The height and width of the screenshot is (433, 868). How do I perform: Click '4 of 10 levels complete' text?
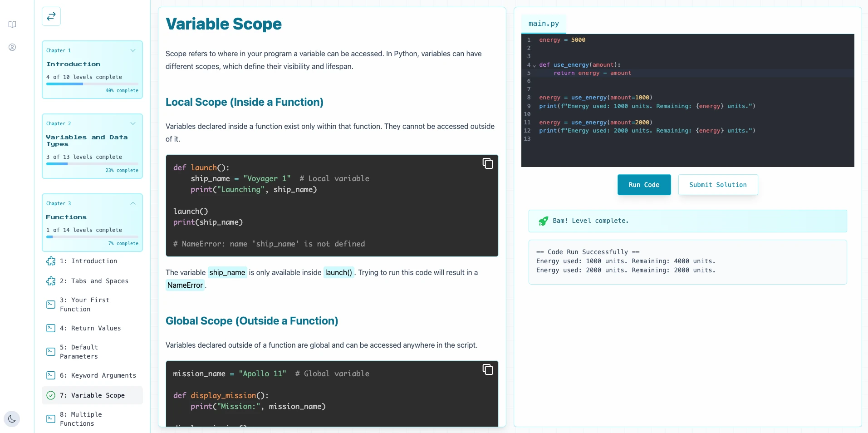pyautogui.click(x=84, y=77)
